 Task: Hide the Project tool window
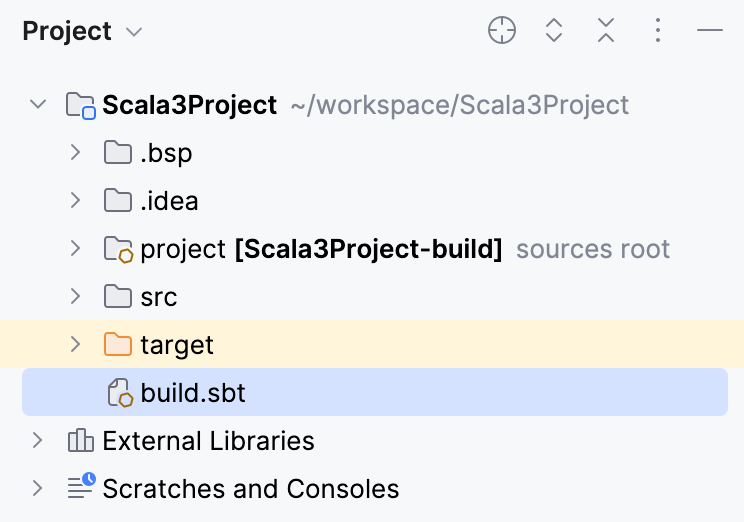710,31
